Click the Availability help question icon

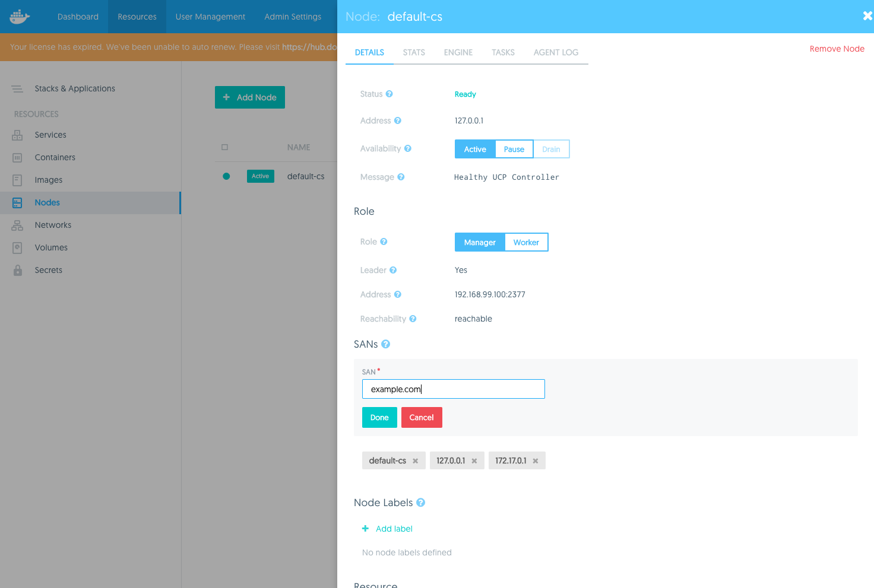[x=407, y=148]
